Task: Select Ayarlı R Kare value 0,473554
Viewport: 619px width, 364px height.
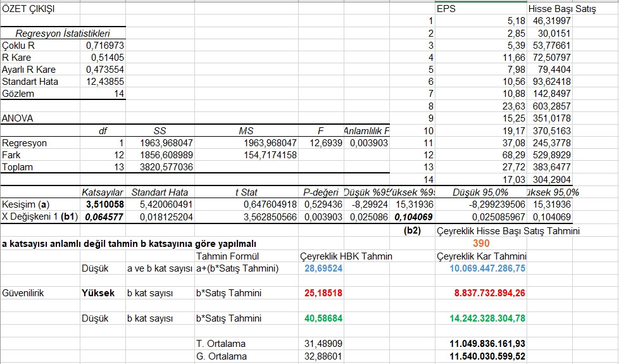Action: coord(104,70)
